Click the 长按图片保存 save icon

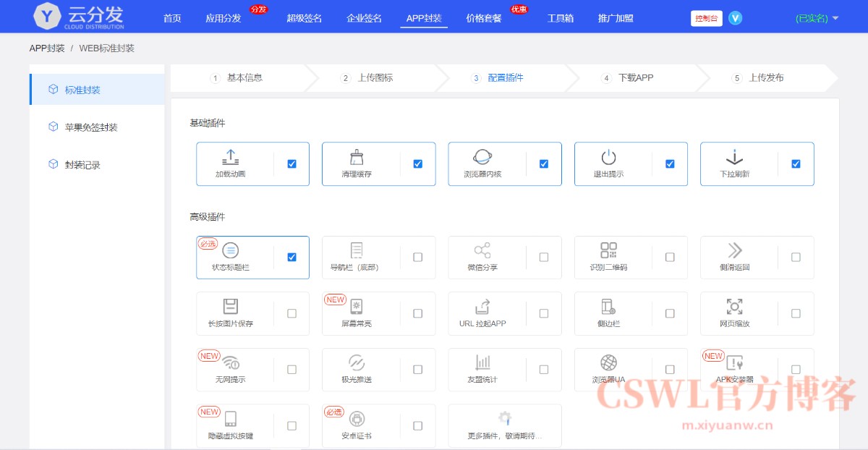click(231, 306)
